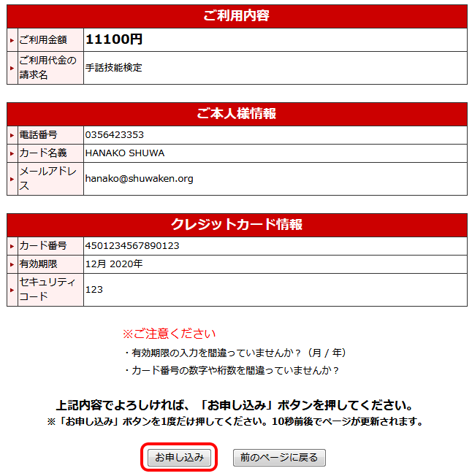Click the red arrow beside 有効期限
This screenshot has width=472, height=476.
point(12,264)
